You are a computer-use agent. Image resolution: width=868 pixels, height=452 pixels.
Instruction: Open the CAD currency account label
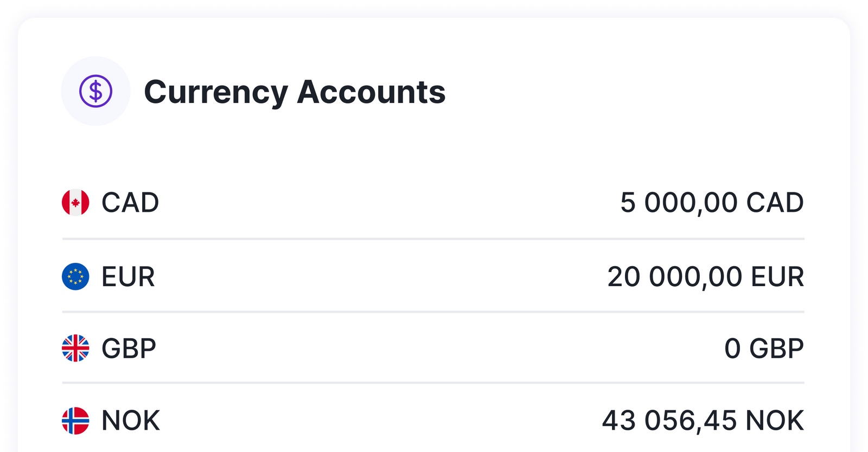(130, 203)
